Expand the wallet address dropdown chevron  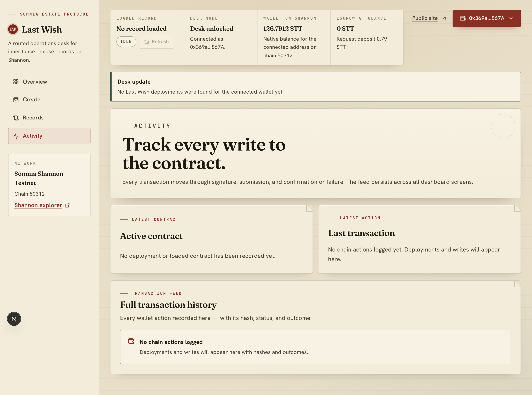tap(511, 18)
